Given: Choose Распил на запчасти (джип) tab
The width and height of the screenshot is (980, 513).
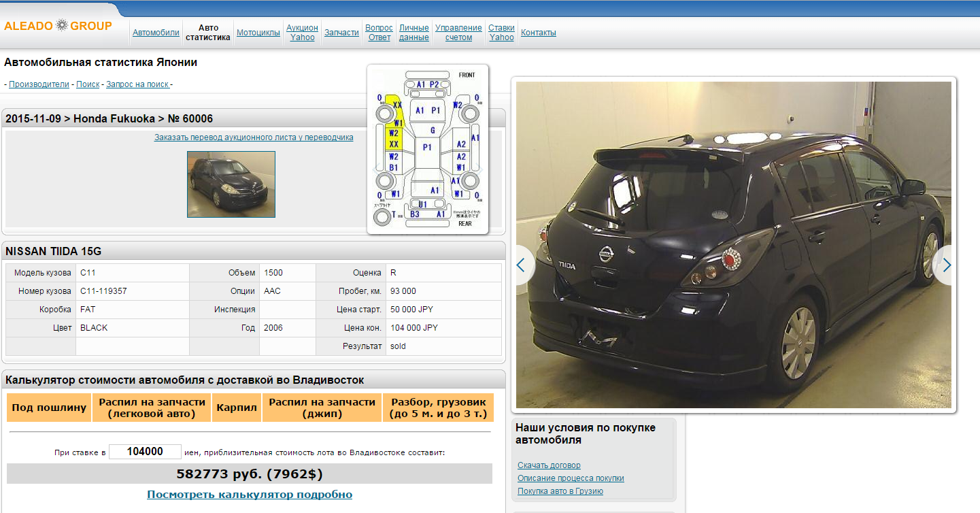Looking at the screenshot, I should coord(322,408).
